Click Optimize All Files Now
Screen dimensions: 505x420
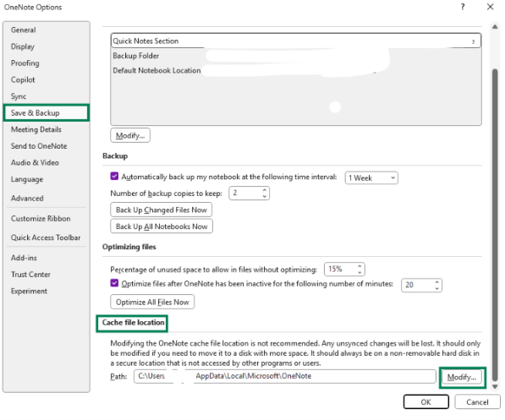coord(152,302)
